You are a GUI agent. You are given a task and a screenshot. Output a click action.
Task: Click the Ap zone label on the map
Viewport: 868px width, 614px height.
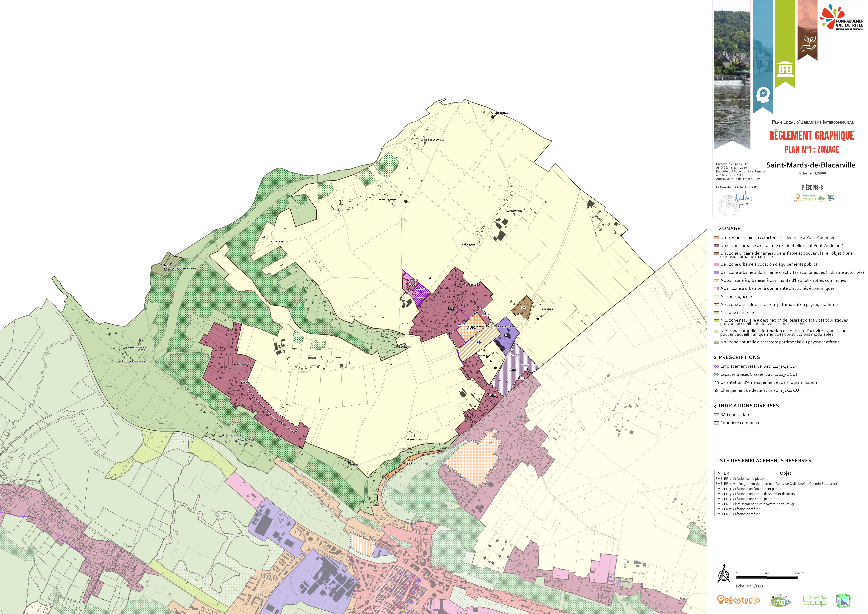point(478,342)
